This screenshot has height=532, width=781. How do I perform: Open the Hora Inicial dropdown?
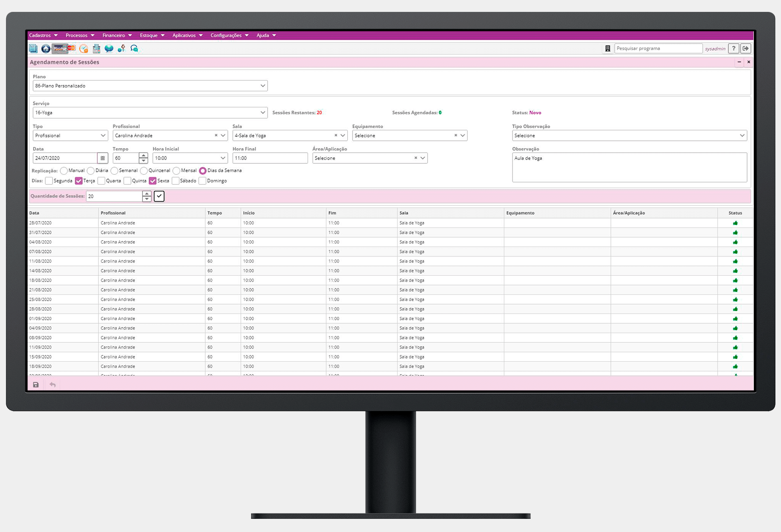[223, 158]
